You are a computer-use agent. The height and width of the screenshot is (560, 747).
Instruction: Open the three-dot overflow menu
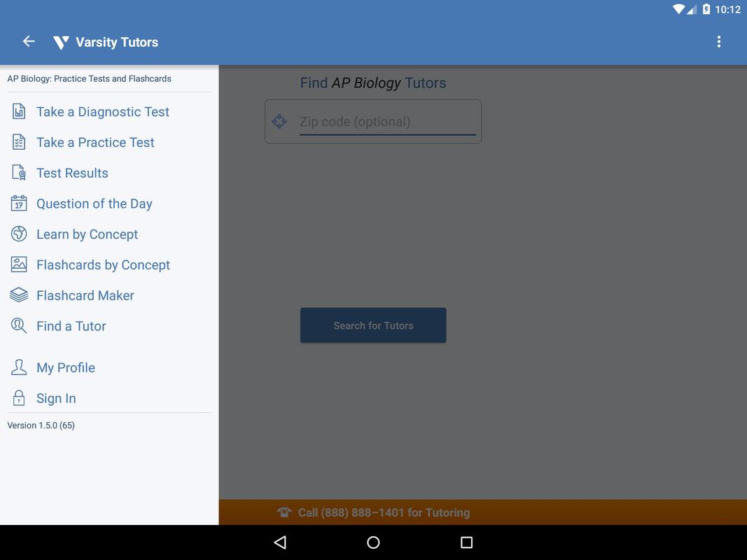pos(719,42)
